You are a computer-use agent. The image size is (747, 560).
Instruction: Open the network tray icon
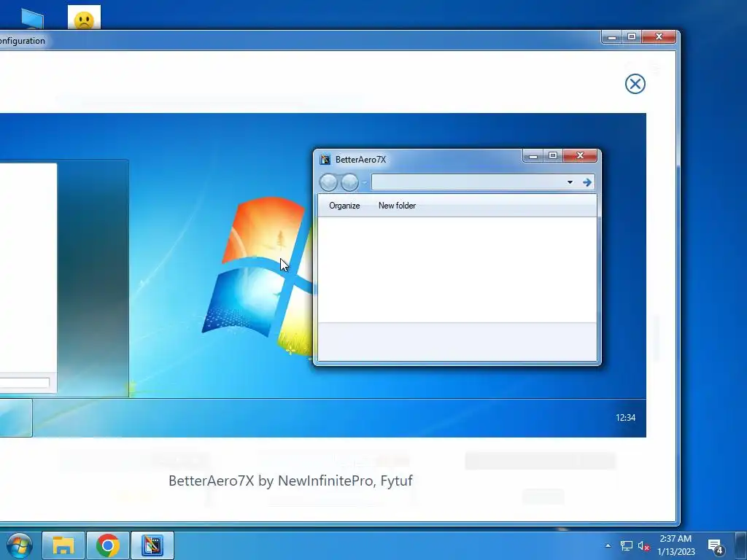click(626, 545)
